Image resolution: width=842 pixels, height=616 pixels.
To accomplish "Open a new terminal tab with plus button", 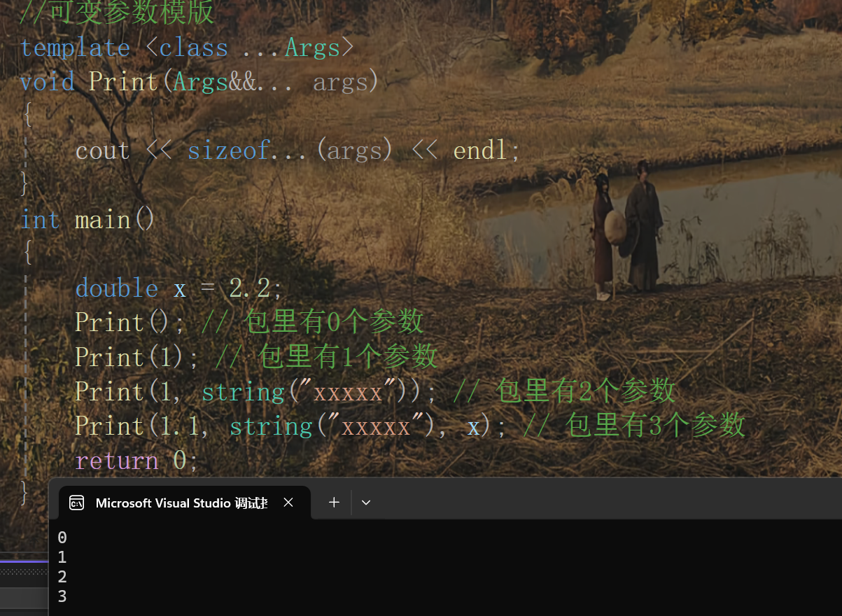I will pos(334,503).
